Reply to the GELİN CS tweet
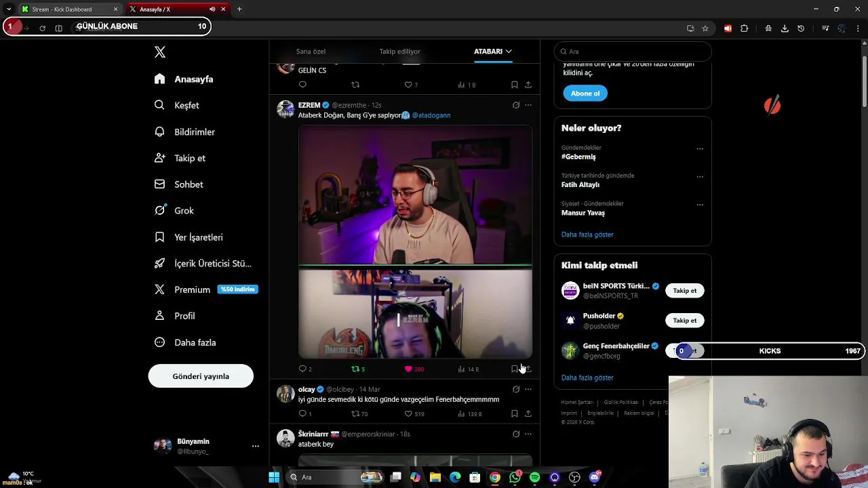Viewport: 868px width, 488px height. pyautogui.click(x=302, y=85)
